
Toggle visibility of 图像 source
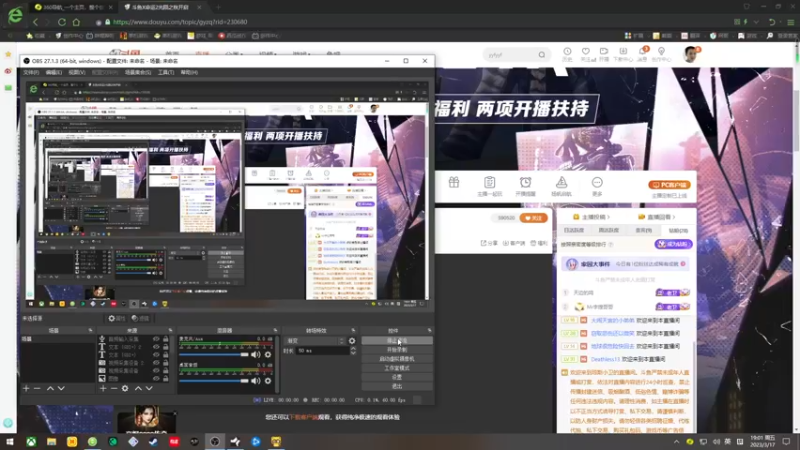156,379
